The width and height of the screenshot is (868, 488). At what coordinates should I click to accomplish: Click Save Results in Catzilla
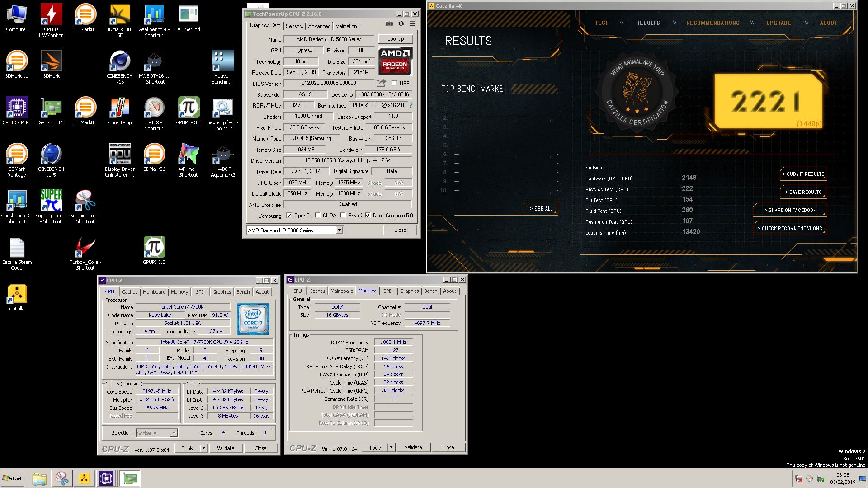click(x=803, y=192)
